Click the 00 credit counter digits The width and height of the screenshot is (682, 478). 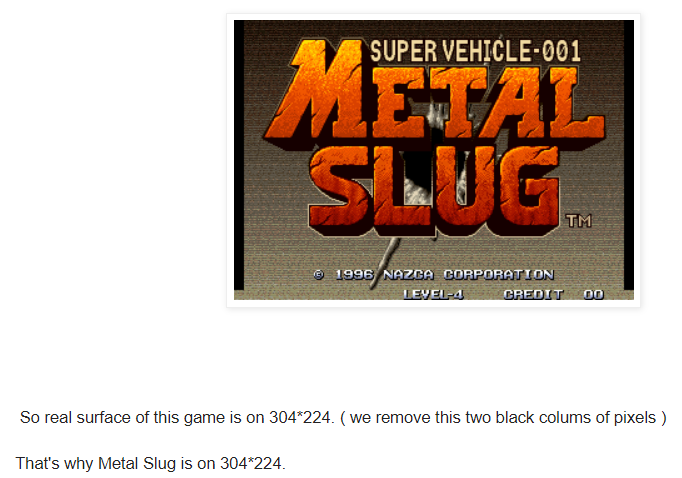(594, 295)
